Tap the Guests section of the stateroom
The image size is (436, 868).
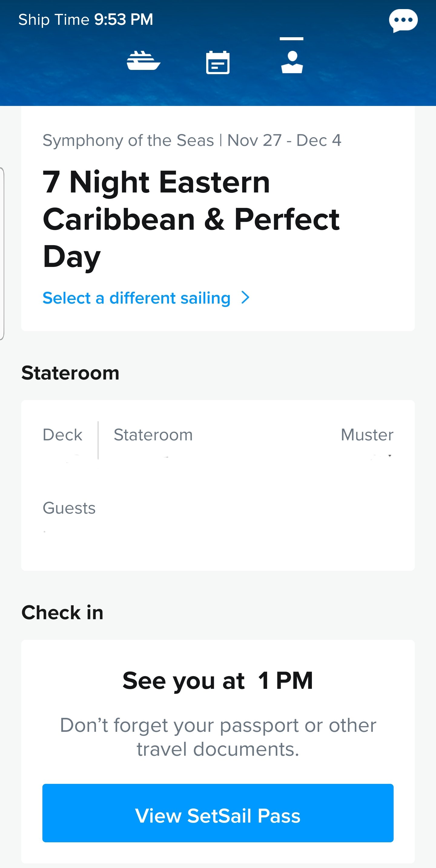tap(69, 508)
